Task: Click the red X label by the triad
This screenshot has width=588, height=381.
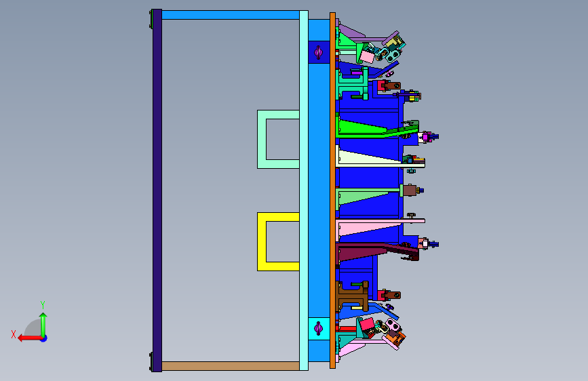Action: coord(14,334)
